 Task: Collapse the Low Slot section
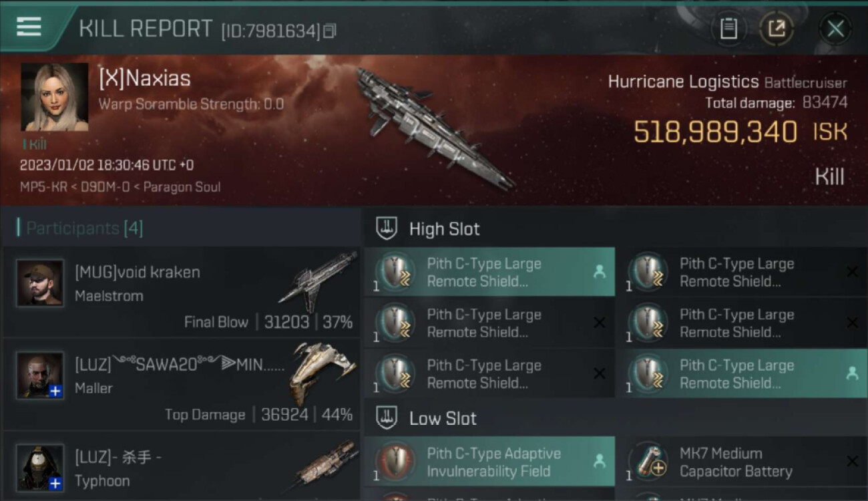tap(387, 418)
